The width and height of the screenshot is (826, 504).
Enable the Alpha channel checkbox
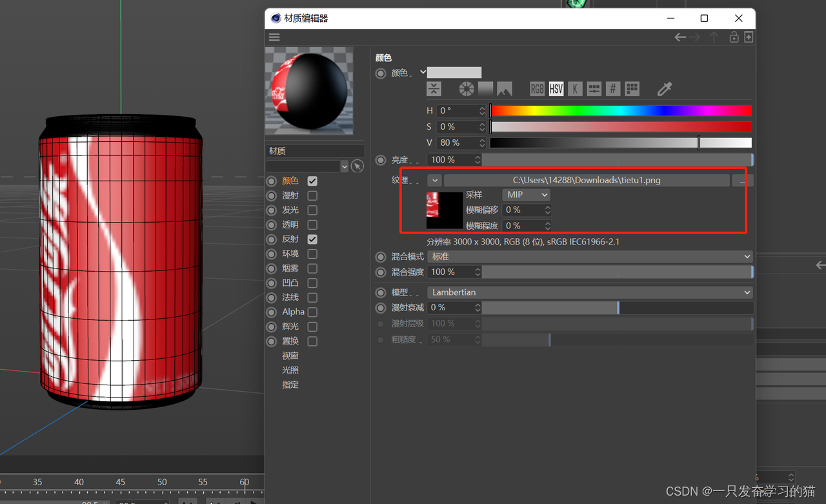pos(312,312)
